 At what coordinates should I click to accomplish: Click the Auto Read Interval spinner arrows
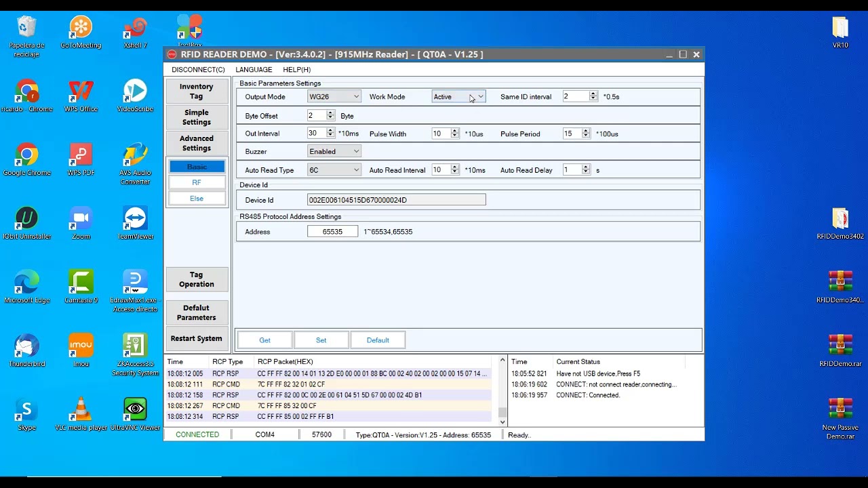point(455,170)
